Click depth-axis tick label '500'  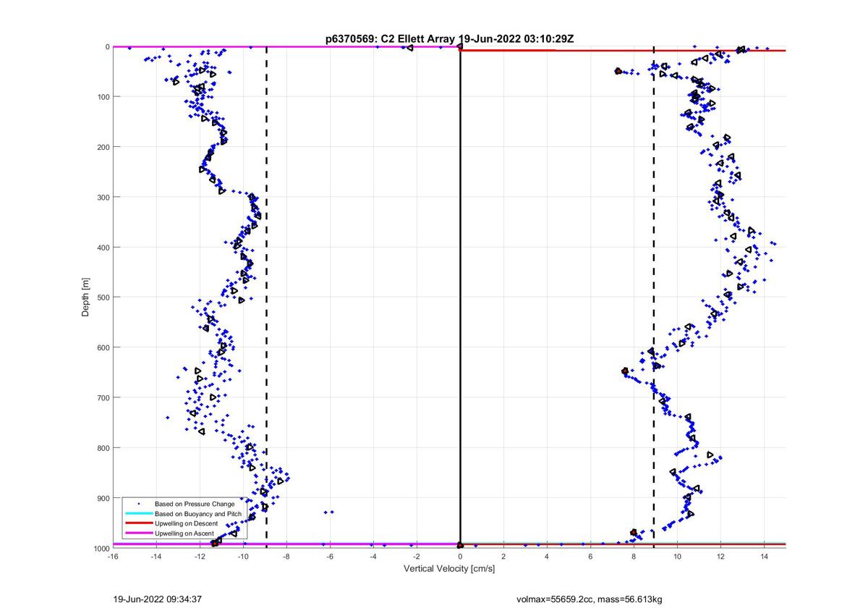(x=103, y=298)
